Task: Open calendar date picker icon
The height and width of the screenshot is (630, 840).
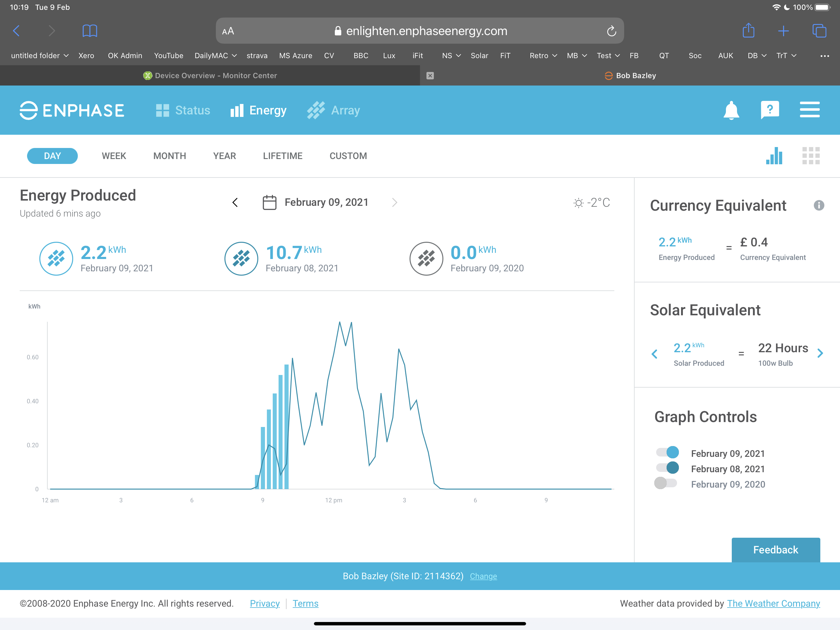Action: [x=269, y=202]
